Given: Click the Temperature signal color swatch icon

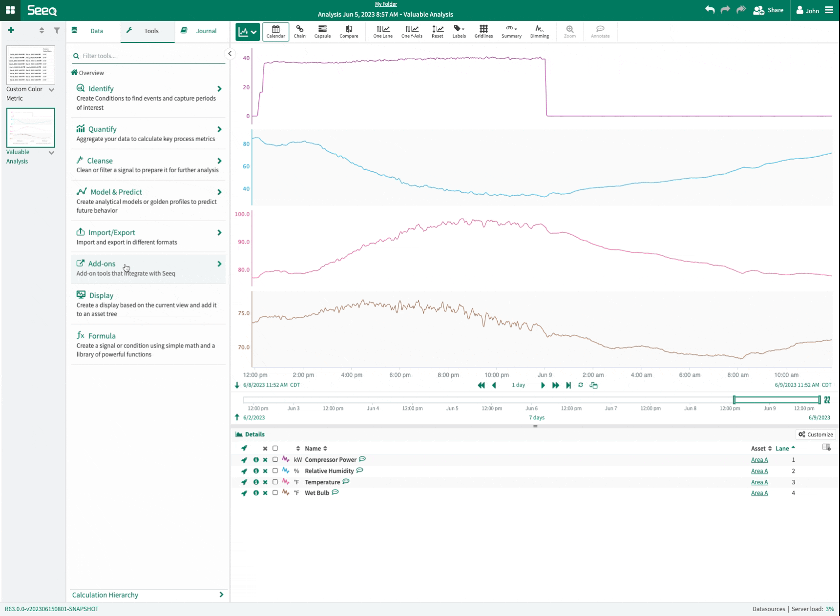Looking at the screenshot, I should point(286,482).
